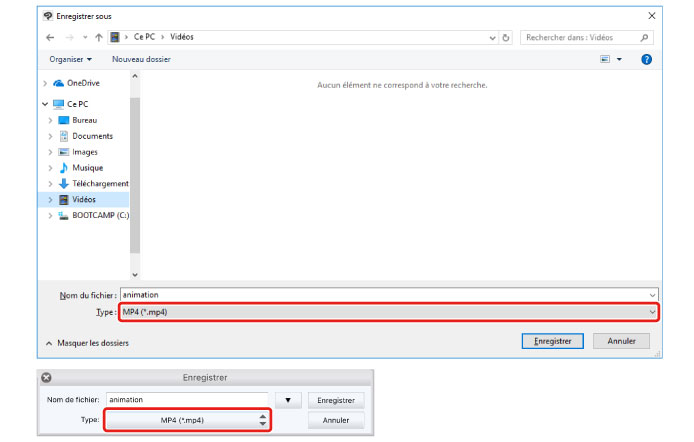
Task: Open the Nom du fichier dropdown arrow
Action: [x=652, y=295]
